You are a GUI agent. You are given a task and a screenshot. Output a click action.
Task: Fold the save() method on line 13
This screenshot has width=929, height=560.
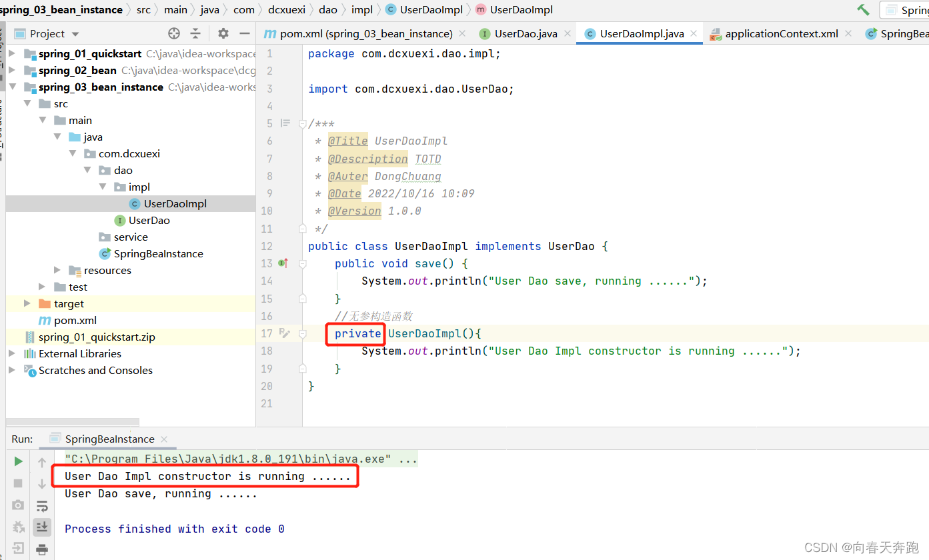pyautogui.click(x=302, y=263)
